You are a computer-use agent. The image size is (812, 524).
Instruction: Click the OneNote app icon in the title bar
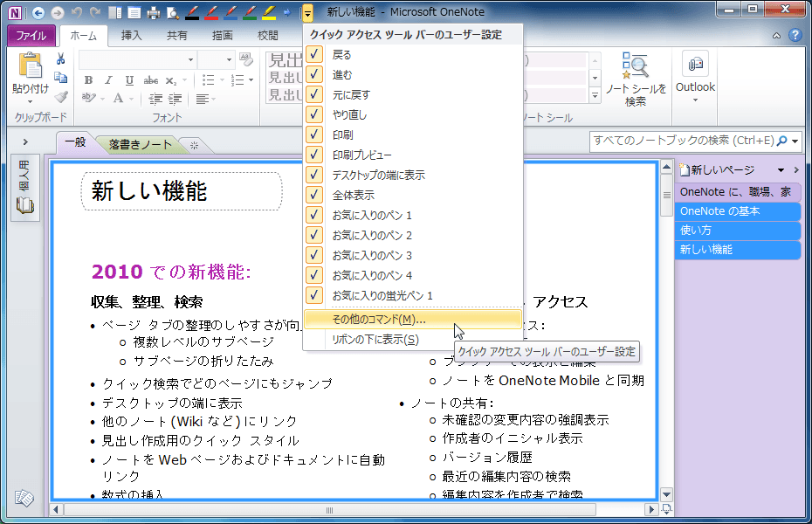pyautogui.click(x=15, y=12)
